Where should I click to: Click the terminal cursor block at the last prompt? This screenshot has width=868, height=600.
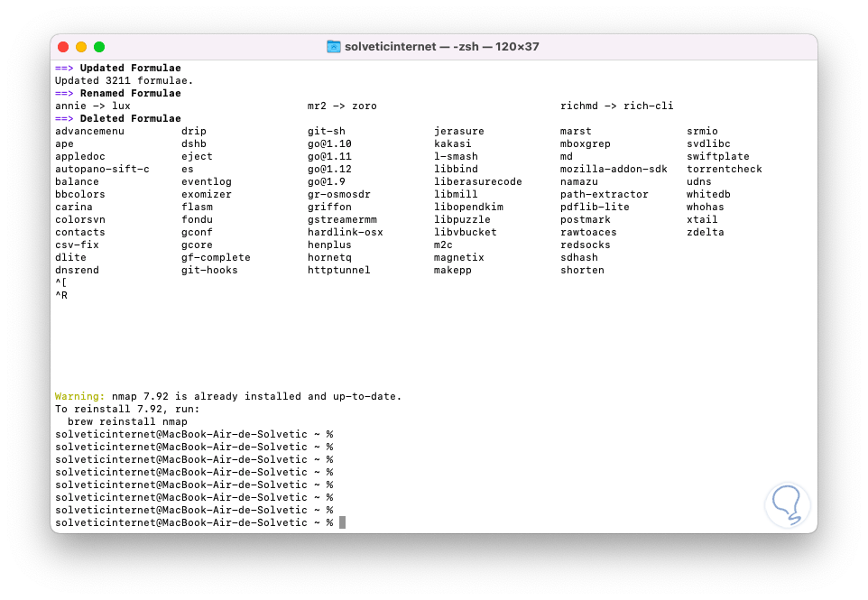coord(342,522)
